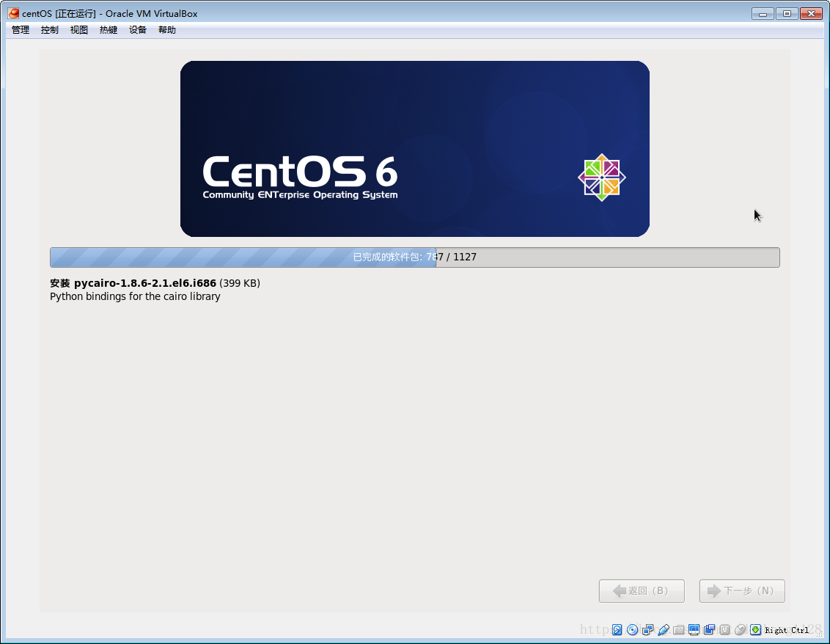The image size is (830, 644).
Task: Close the VirtualBox window
Action: (x=811, y=14)
